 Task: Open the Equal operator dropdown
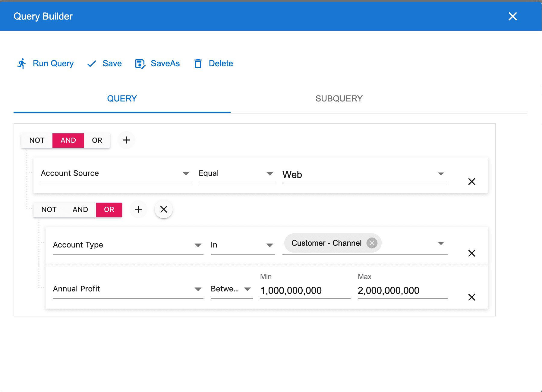(x=237, y=173)
